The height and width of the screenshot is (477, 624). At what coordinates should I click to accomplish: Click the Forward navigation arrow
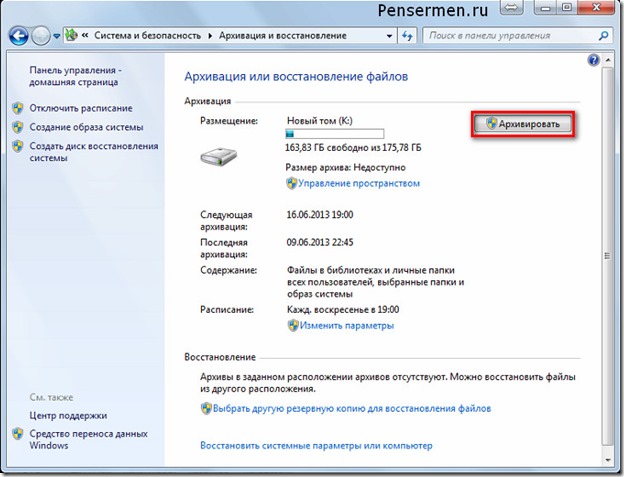(x=41, y=36)
